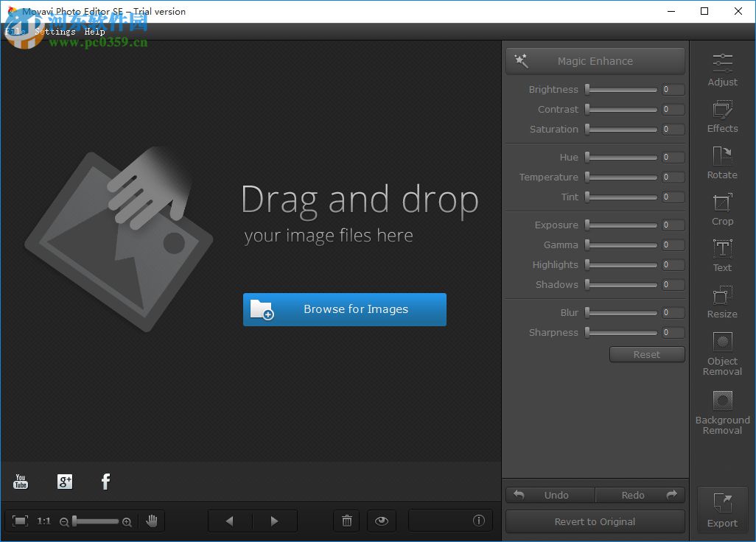Click the YouTube icon
This screenshot has height=542, width=756.
point(21,482)
